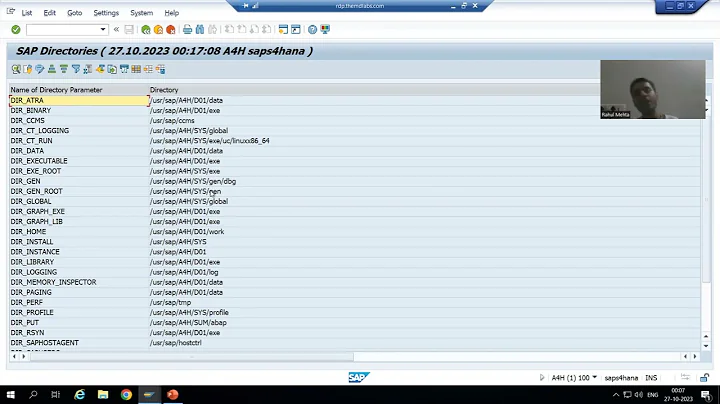The image size is (720, 404).
Task: Toggle the INS insert mode indicator
Action: click(651, 378)
